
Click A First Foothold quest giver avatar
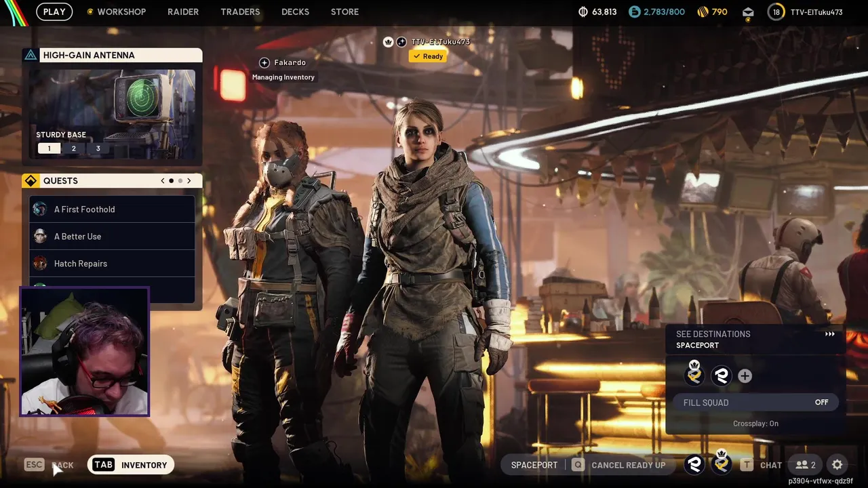click(x=40, y=209)
